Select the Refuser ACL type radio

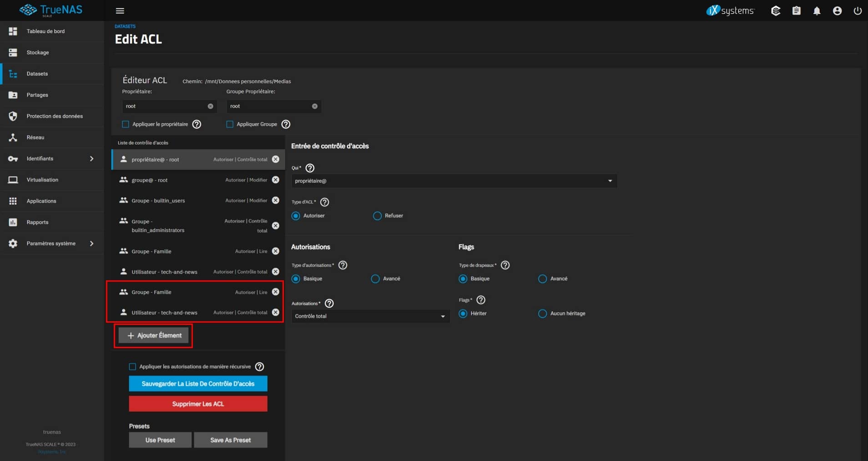click(377, 216)
